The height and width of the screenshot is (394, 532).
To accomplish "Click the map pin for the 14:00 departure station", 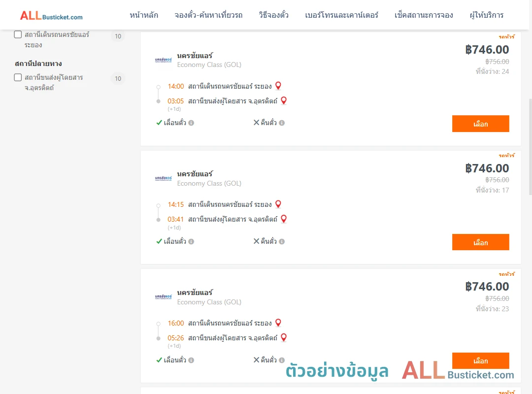I will [x=278, y=86].
